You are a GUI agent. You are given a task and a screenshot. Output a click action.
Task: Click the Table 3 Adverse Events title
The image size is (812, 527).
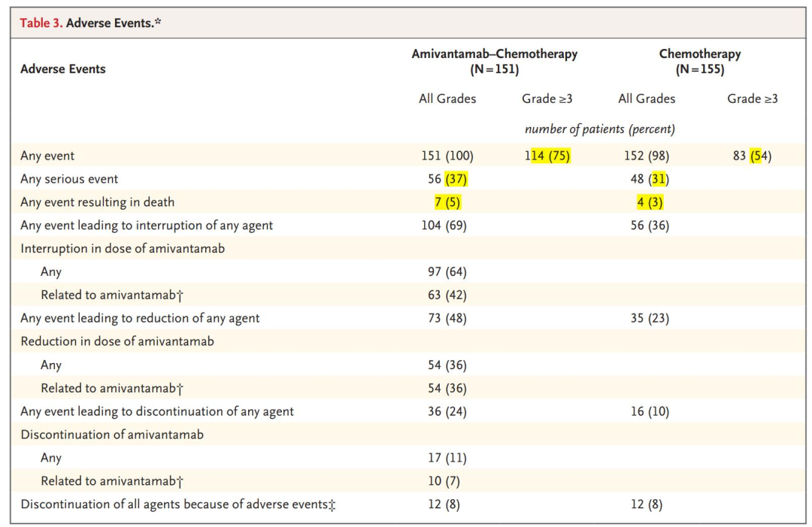[90, 23]
